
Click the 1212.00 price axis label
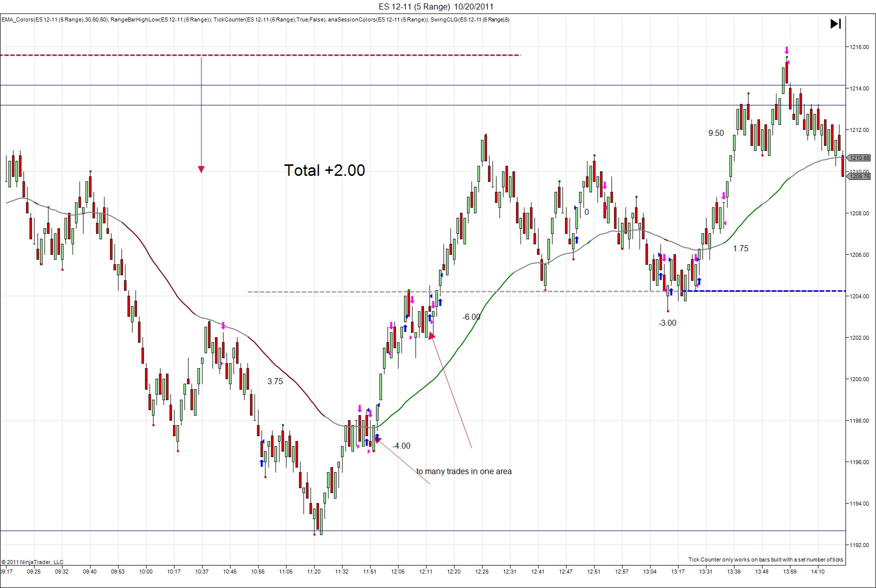click(x=858, y=130)
